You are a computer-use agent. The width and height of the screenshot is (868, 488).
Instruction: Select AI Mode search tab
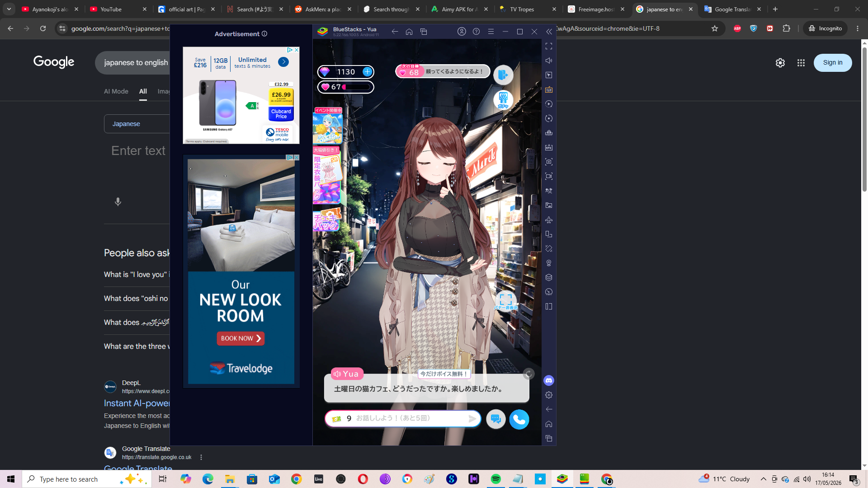[x=116, y=91]
